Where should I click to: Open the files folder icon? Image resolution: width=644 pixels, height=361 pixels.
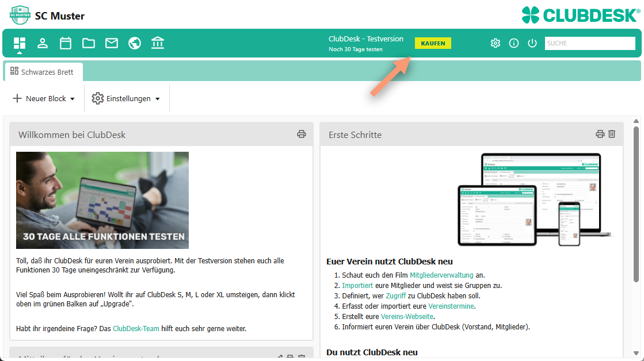(x=88, y=43)
